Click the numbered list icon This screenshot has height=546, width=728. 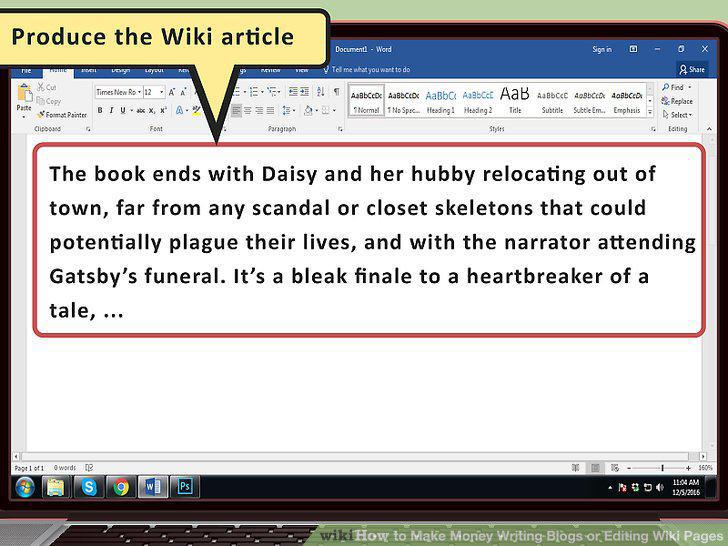(x=254, y=92)
